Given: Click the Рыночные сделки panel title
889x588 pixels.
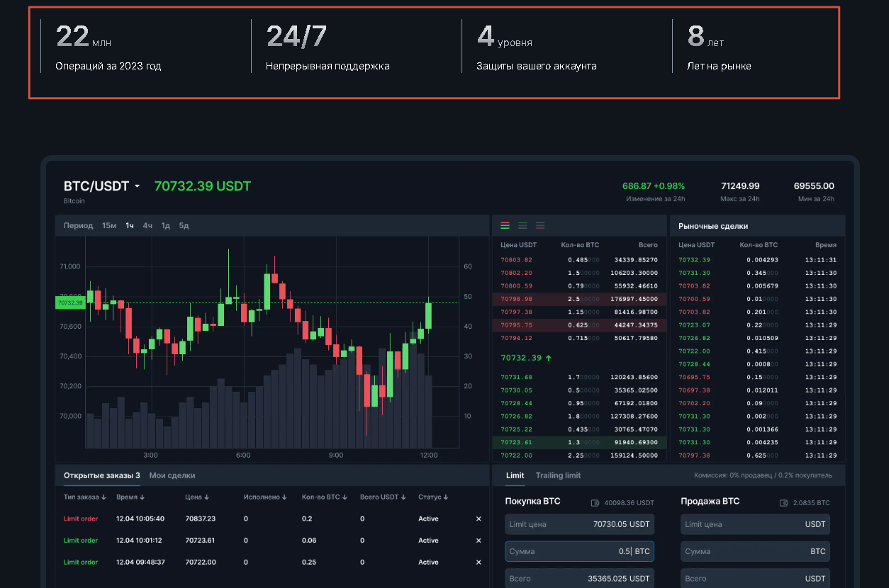Looking at the screenshot, I should [x=713, y=226].
